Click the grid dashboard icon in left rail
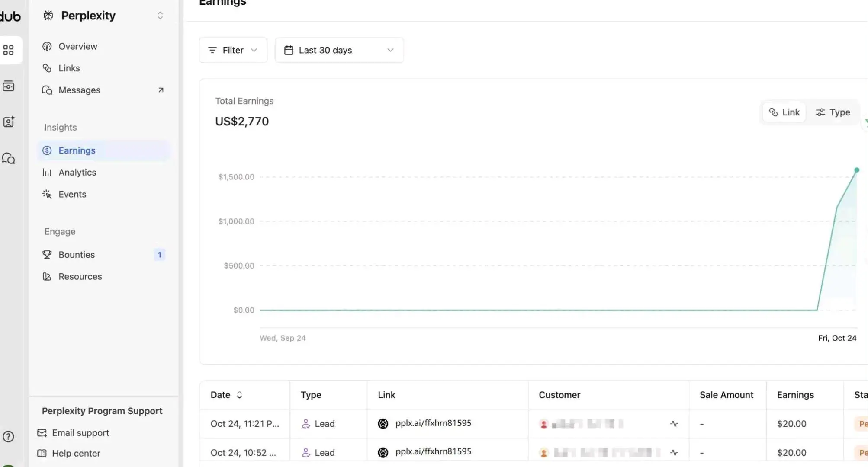 coord(8,50)
